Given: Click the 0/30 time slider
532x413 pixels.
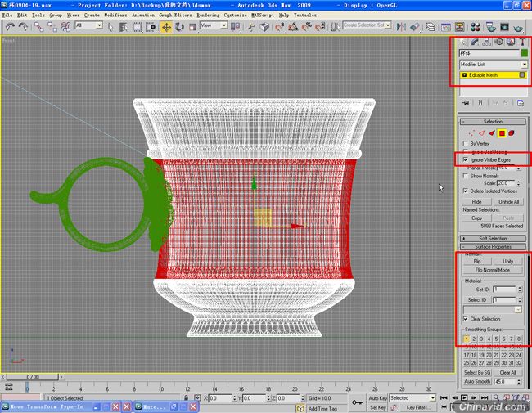Looking at the screenshot, I should coord(33,377).
